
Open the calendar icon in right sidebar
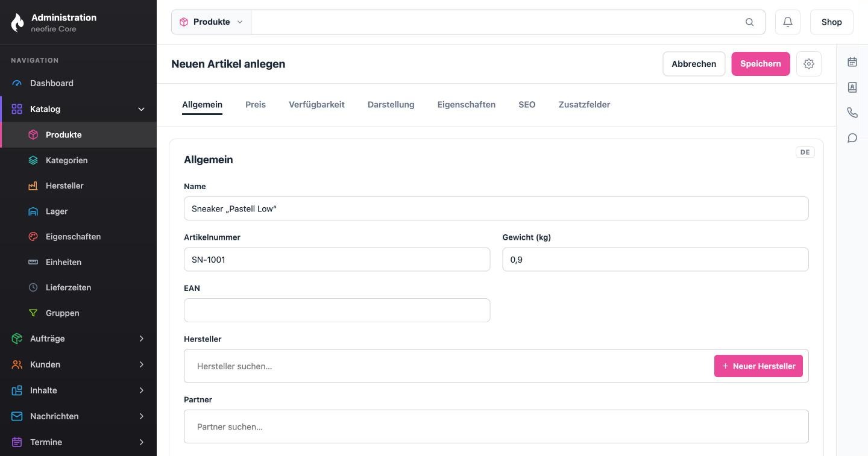click(852, 62)
